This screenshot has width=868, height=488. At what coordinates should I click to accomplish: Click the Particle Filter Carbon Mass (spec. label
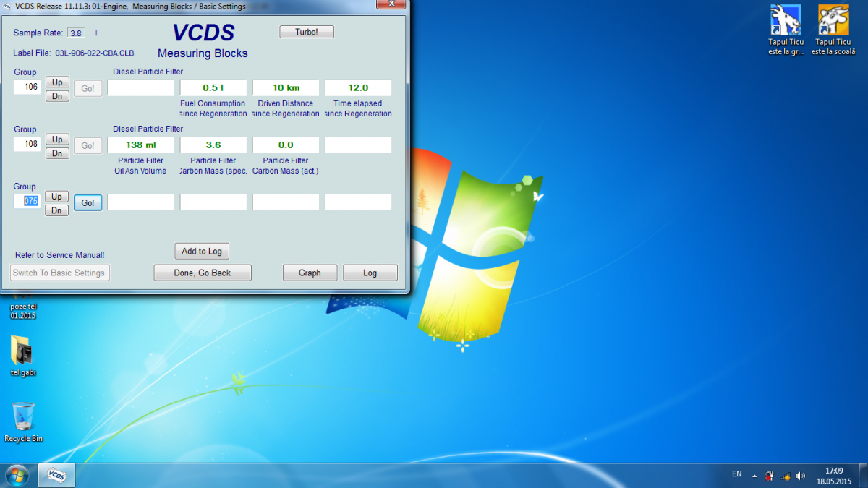(213, 166)
